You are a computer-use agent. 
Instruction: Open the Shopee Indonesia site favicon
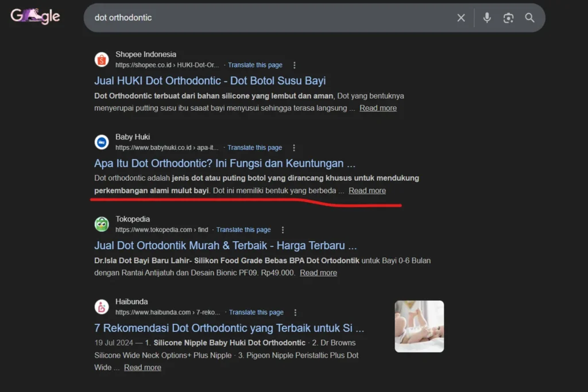tap(102, 59)
